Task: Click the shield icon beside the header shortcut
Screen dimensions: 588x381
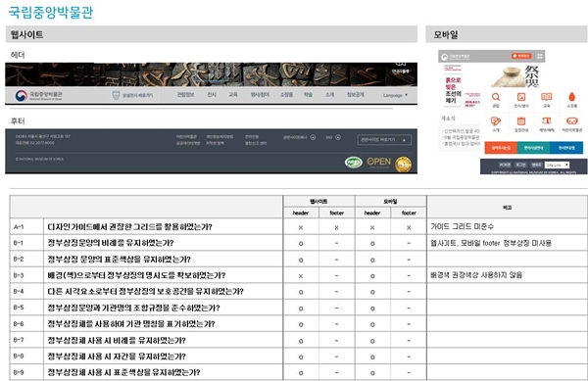Action: pos(116,96)
